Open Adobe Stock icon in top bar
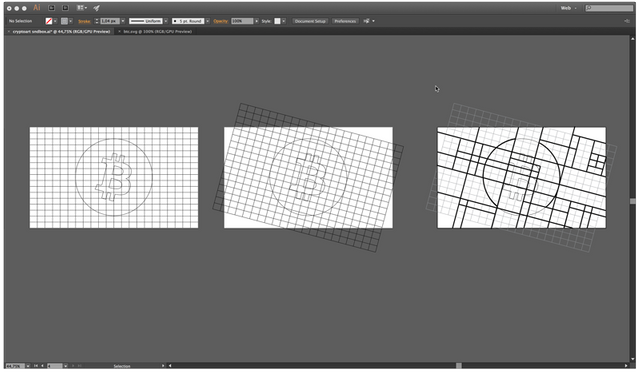640x373 pixels. (x=65, y=8)
